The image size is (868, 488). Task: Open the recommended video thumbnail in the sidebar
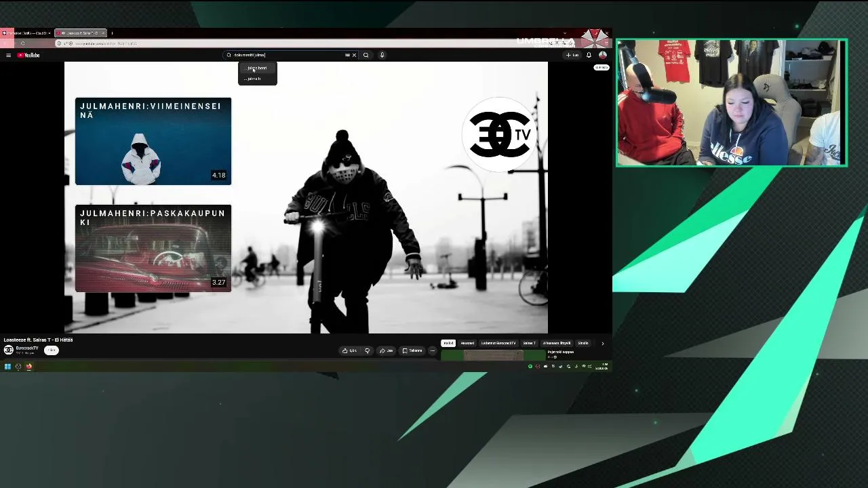[x=493, y=355]
